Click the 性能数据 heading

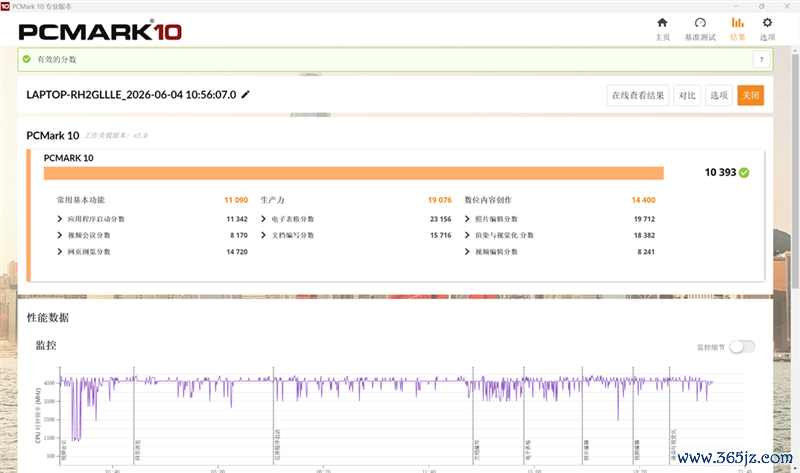47,317
